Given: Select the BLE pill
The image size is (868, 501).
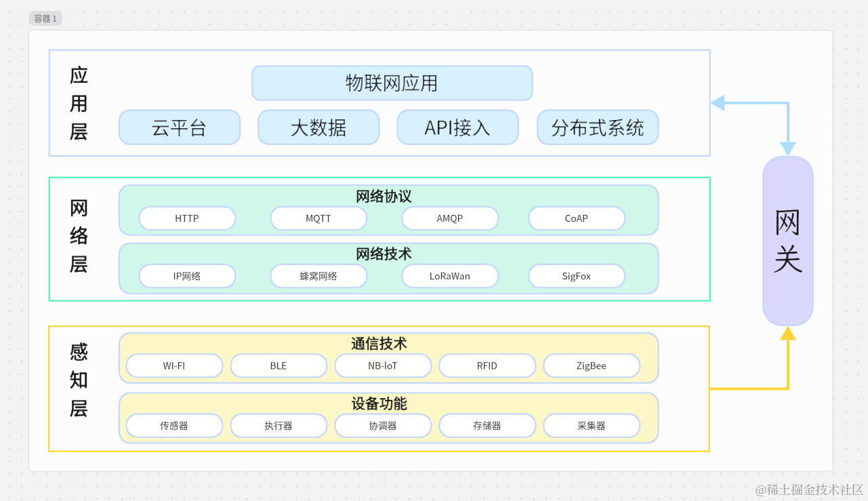Looking at the screenshot, I should coord(278,365).
